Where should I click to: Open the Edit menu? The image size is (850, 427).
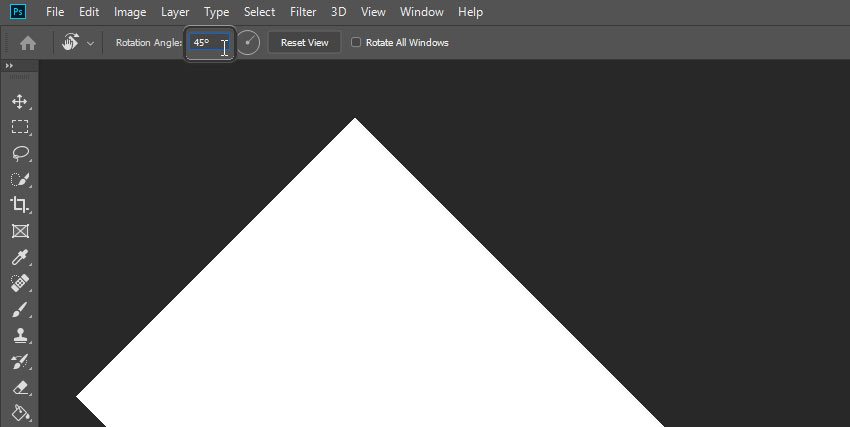pos(89,12)
